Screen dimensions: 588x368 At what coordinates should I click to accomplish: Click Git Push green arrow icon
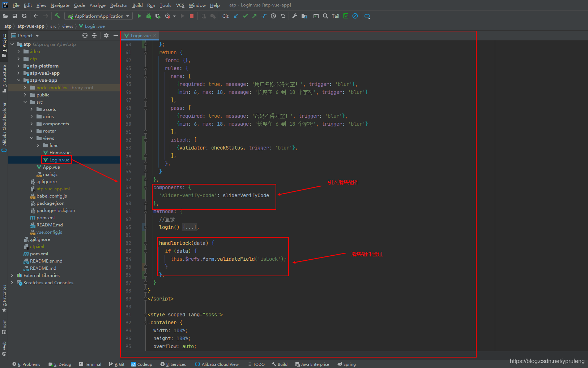255,16
